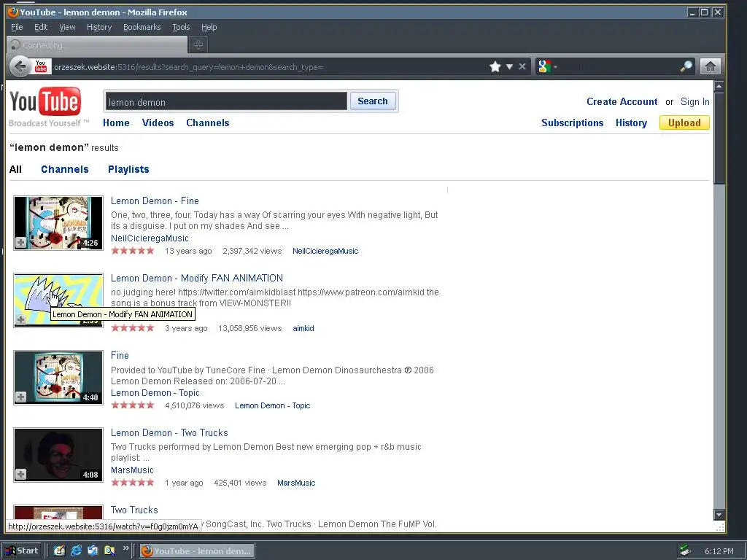Open the address bar history dropdown arrow
The image size is (747, 560).
point(509,66)
